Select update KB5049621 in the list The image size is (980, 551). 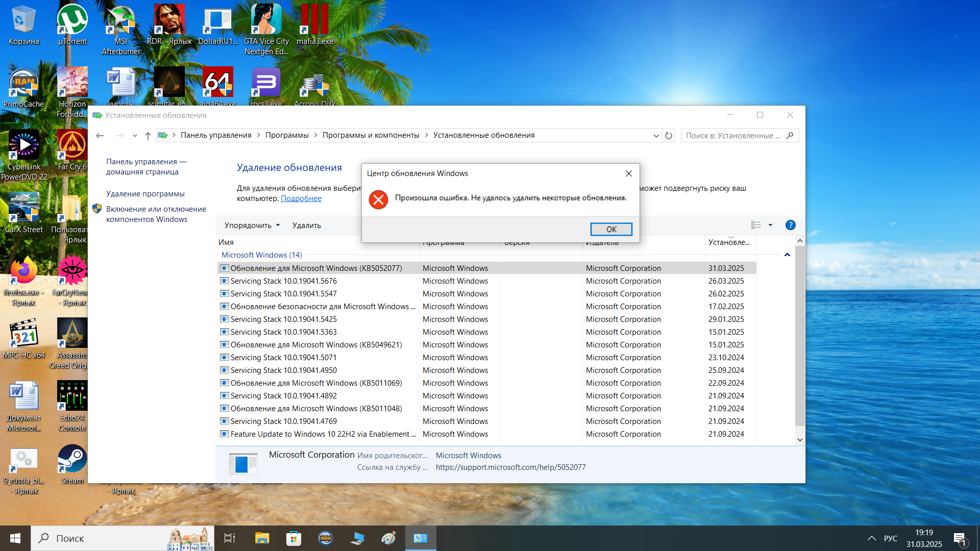tap(316, 345)
